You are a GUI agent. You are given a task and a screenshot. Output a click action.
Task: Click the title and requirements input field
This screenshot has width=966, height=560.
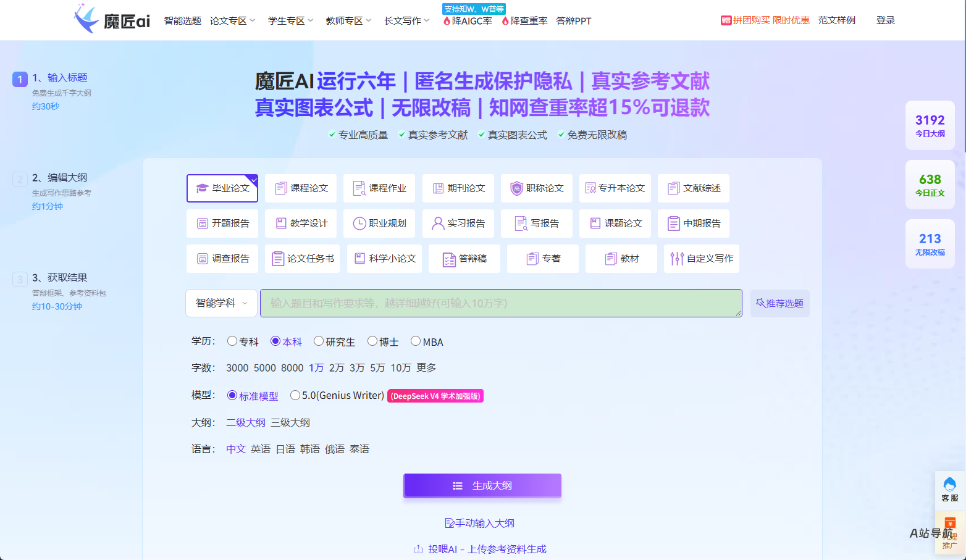point(501,303)
